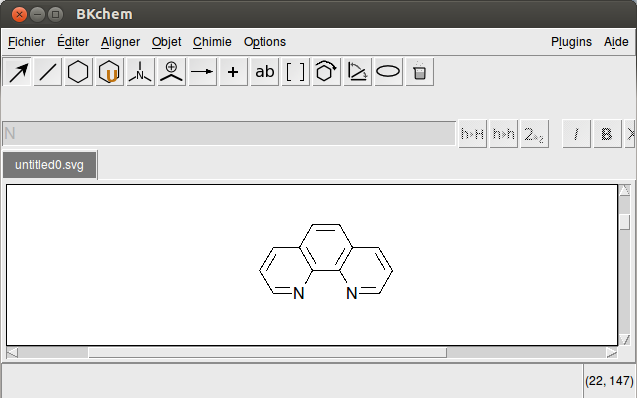The width and height of the screenshot is (637, 398).
Task: Toggle italic text formatting
Action: (x=576, y=134)
